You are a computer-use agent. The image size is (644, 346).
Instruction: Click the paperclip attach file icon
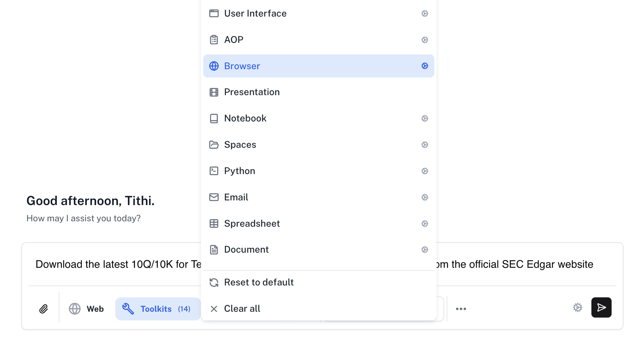click(44, 309)
